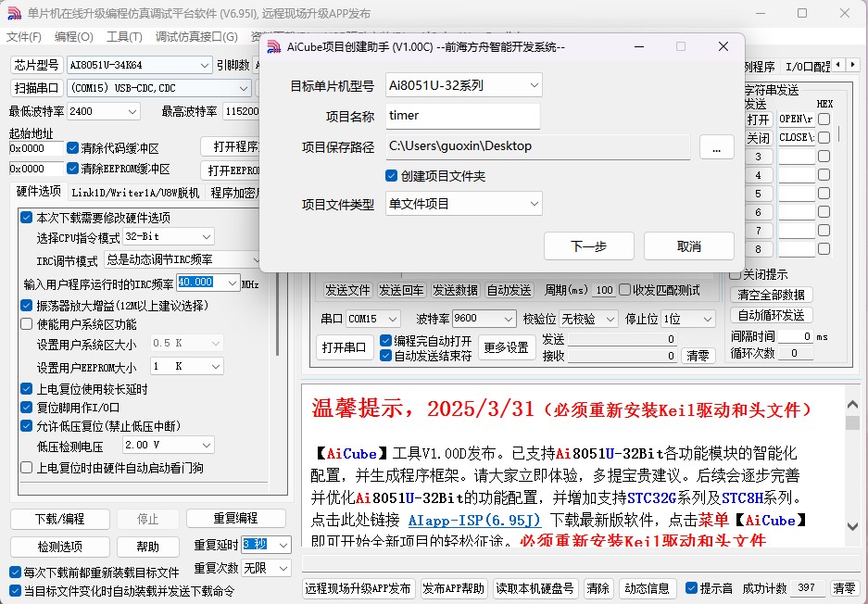Enable 关闭提示 checkbox

(x=736, y=274)
